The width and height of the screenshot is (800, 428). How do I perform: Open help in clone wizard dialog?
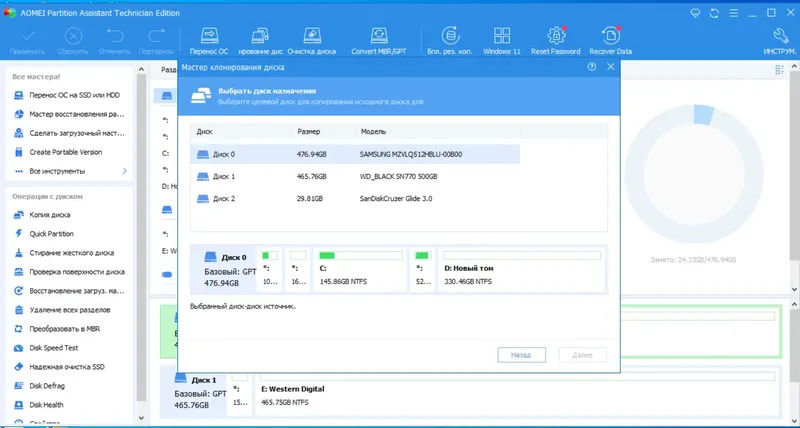(592, 67)
